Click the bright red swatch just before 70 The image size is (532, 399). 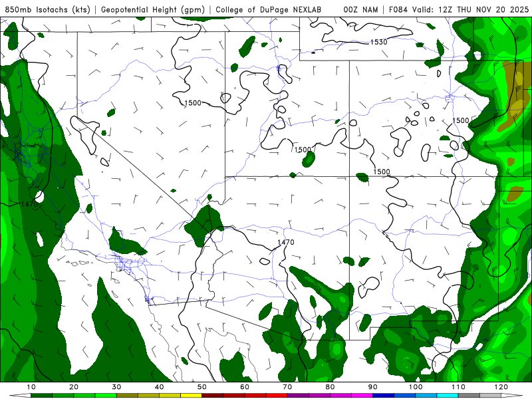point(277,396)
